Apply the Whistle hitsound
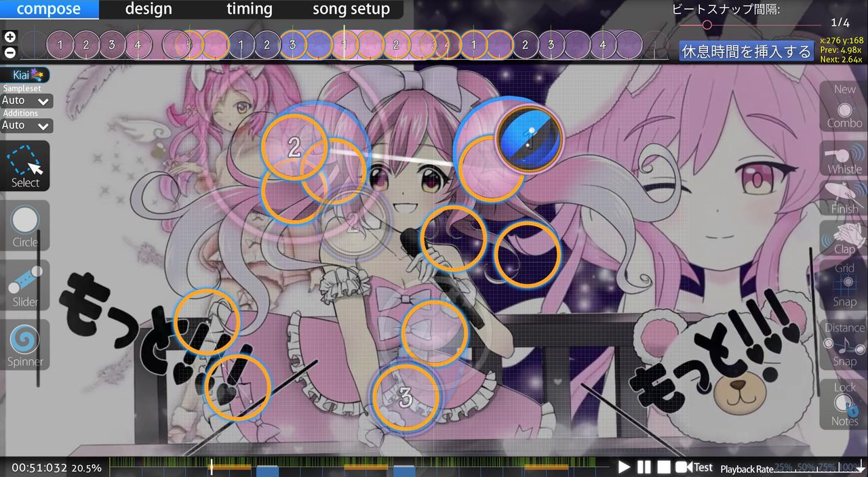The height and width of the screenshot is (477, 868). point(843,157)
